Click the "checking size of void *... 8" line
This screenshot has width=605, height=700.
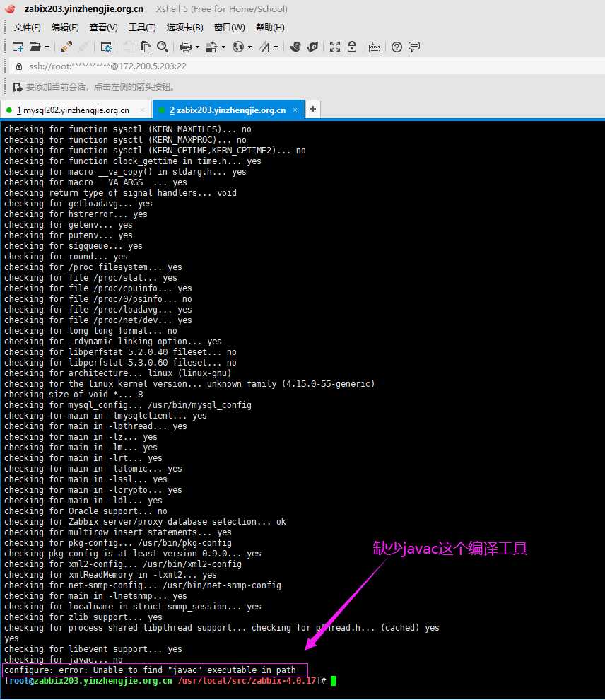tap(74, 395)
